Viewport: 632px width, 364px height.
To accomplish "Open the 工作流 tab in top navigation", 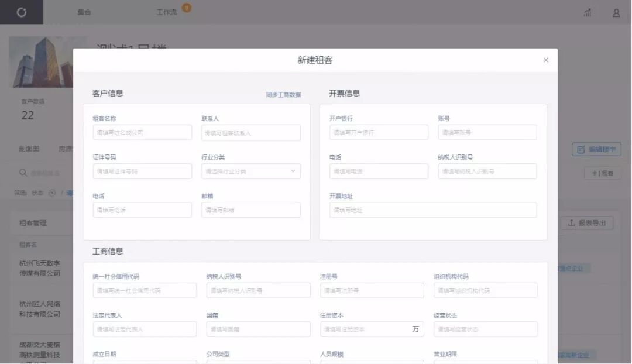I will point(166,12).
